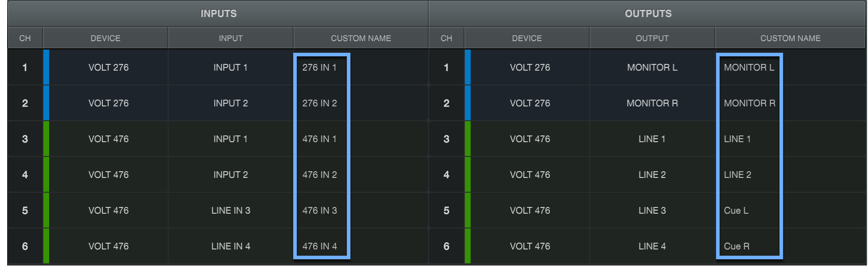Click INPUT 2 cell in input channel 4
Screen dimensions: 868x270
click(x=231, y=175)
